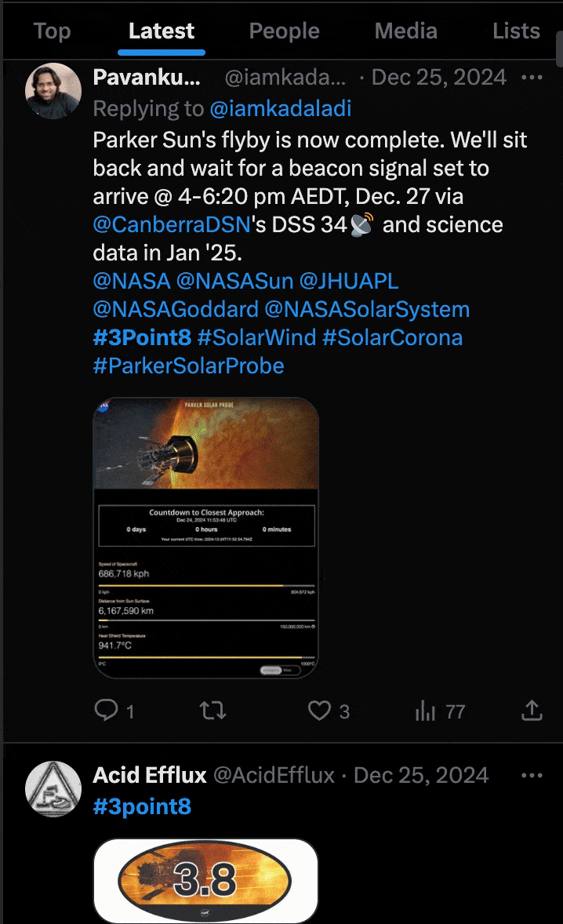Viewport: 563px width, 924px height.
Task: Open the Lists tab
Action: tap(516, 31)
